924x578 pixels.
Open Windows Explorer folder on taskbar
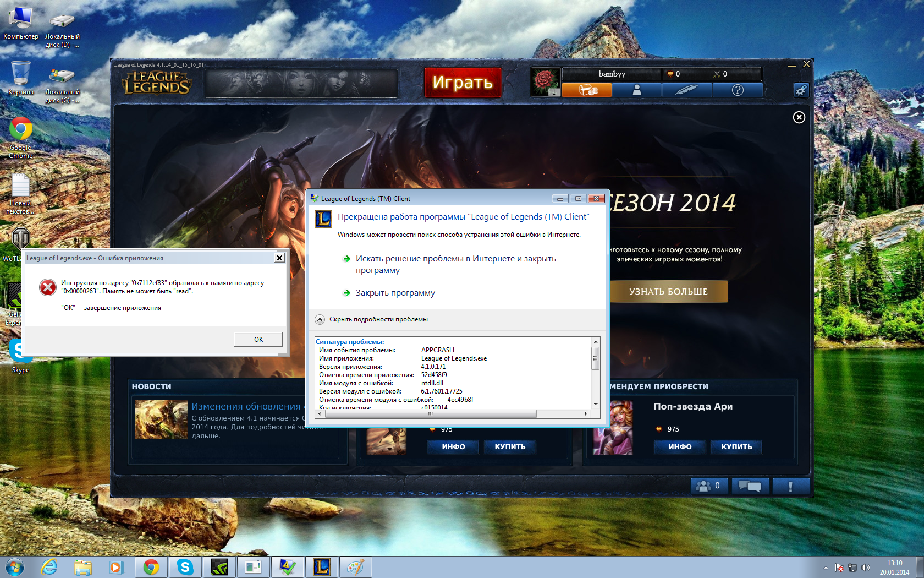click(x=83, y=567)
